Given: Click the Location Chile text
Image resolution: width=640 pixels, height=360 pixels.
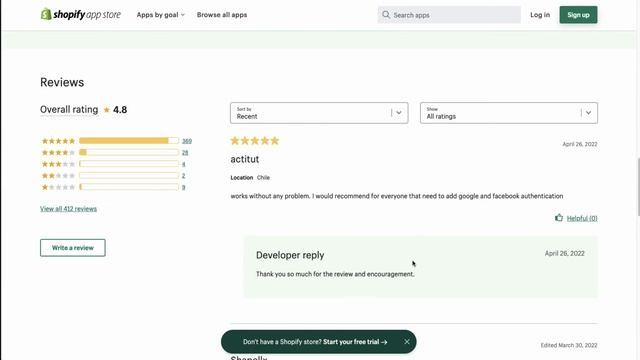Looking at the screenshot, I should tap(250, 178).
